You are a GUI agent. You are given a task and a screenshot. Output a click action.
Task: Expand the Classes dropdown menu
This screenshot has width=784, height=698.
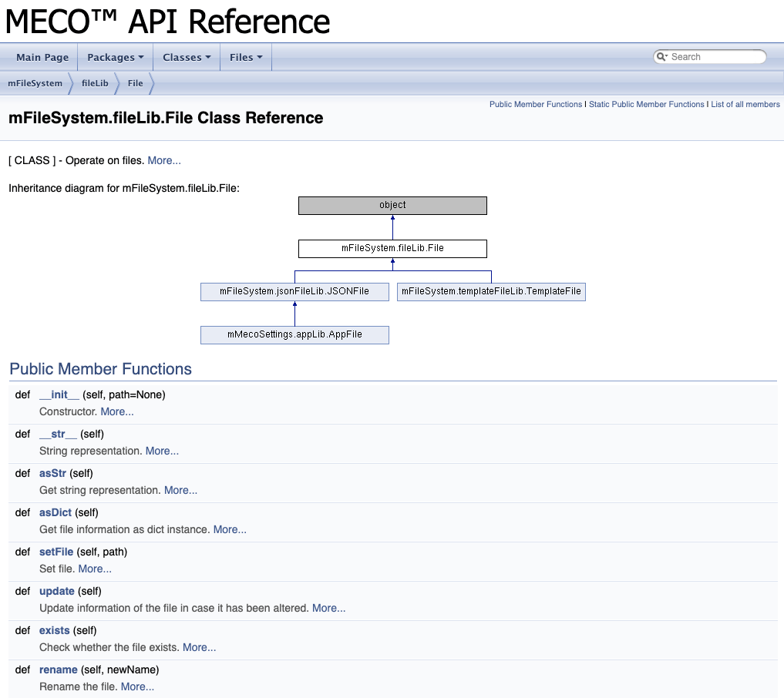[187, 58]
